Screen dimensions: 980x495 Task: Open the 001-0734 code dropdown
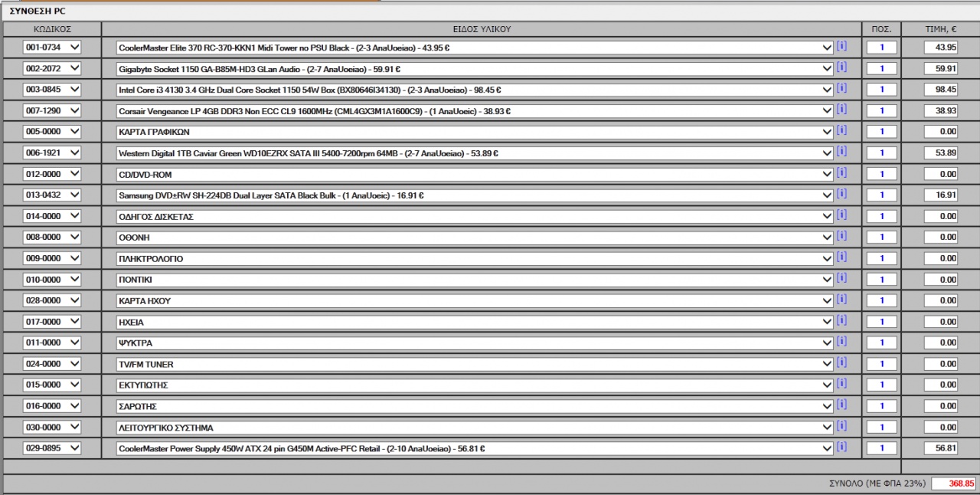pos(52,48)
